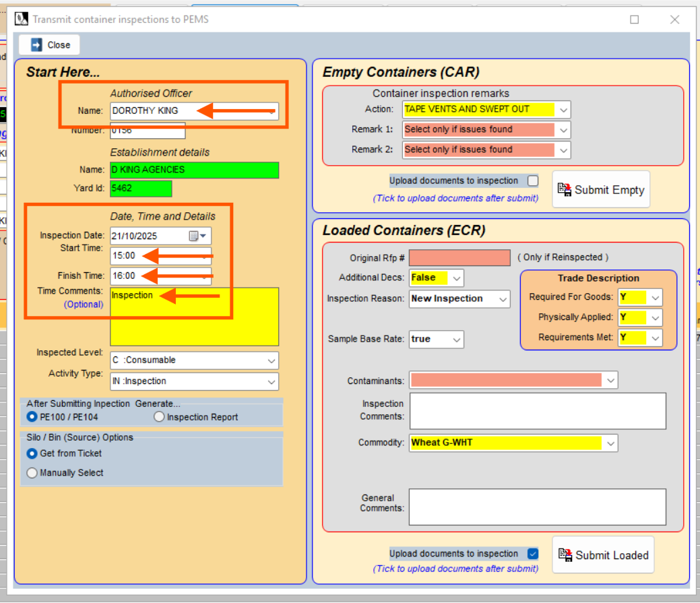Choose the PE100 / PE104 radio option
700x603 pixels.
[x=32, y=417]
